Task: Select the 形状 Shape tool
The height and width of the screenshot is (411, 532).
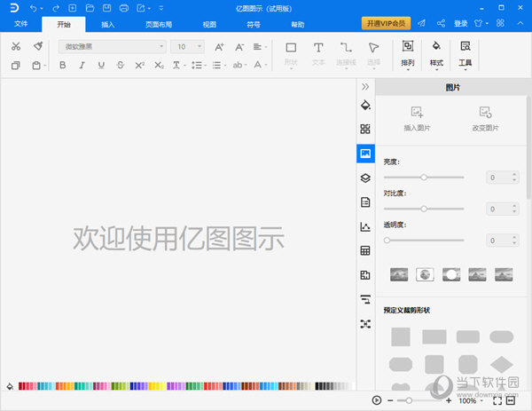Action: click(291, 54)
